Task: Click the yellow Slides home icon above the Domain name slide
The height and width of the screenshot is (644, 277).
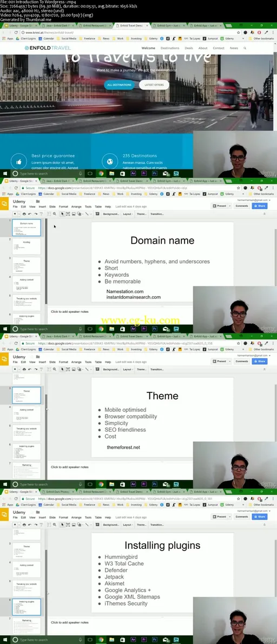Action: (4, 204)
